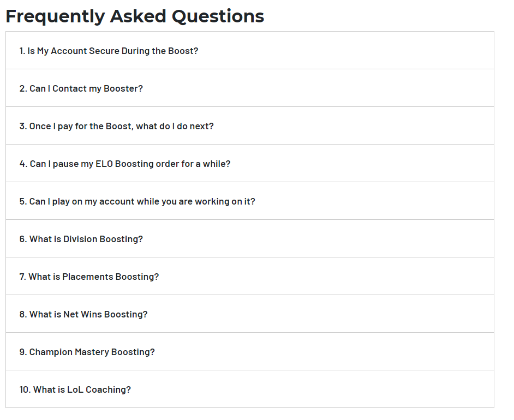Click question 10 about LoL Coaching
514x420 pixels.
pyautogui.click(x=75, y=390)
